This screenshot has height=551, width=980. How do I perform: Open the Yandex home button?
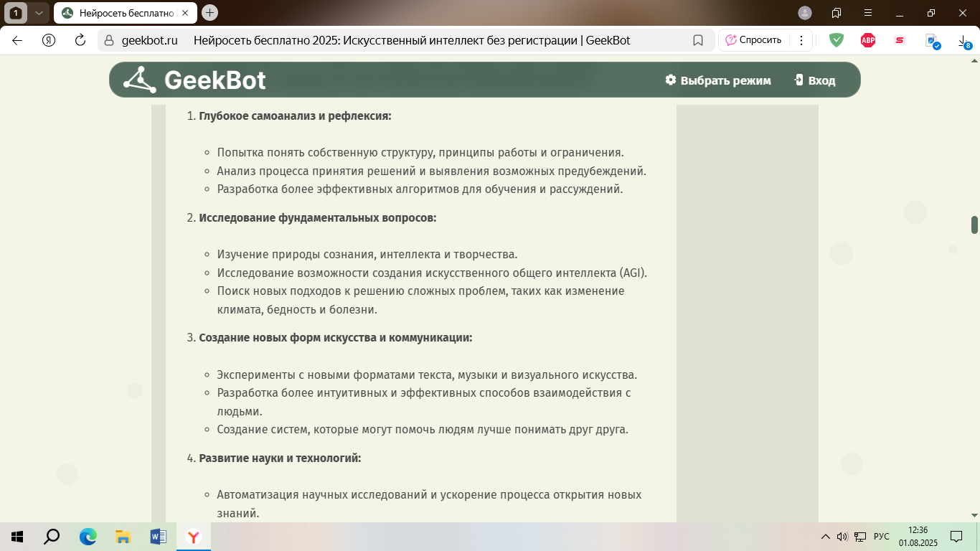point(49,40)
